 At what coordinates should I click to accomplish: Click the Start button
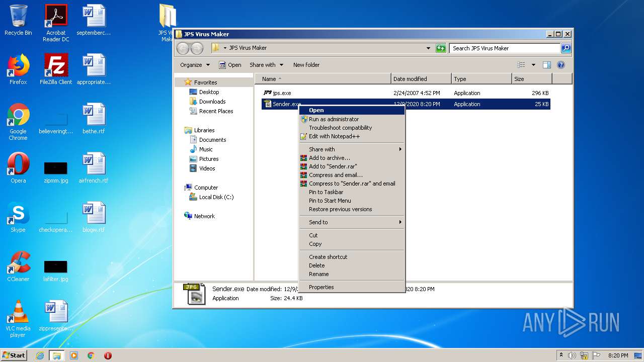pyautogui.click(x=14, y=355)
